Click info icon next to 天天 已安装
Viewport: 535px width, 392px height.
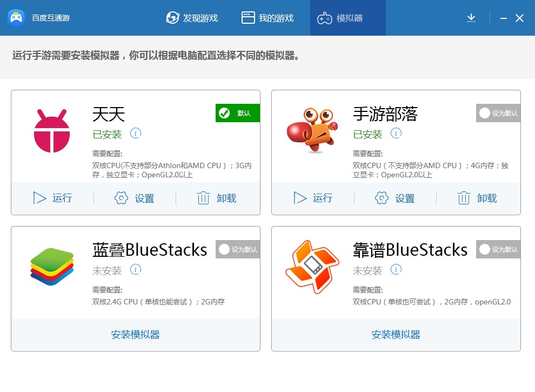point(136,133)
